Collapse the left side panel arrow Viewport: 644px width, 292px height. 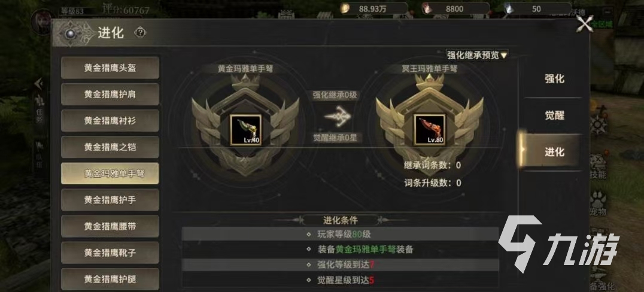click(x=39, y=84)
